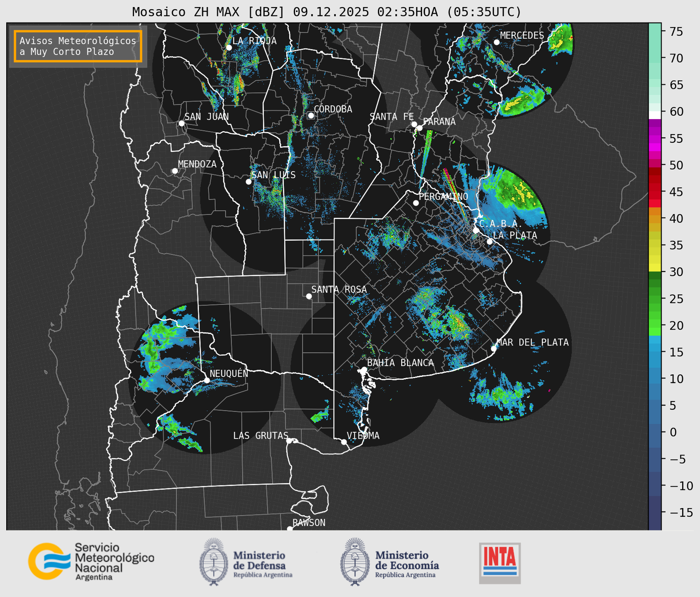
Task: Click the SANTA ROSA label
Action: [x=339, y=289]
